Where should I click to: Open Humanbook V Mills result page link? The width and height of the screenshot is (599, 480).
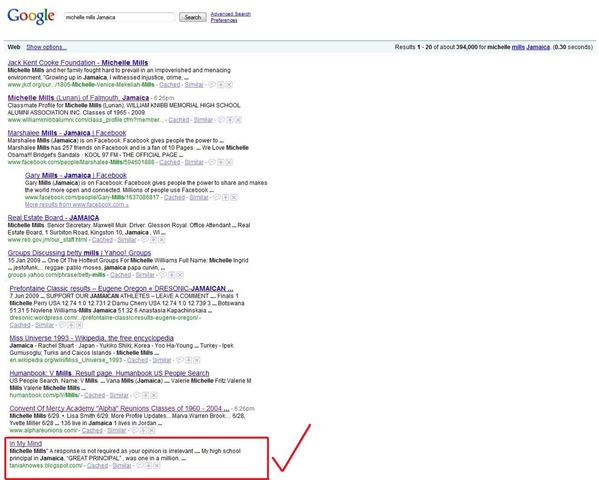109,373
